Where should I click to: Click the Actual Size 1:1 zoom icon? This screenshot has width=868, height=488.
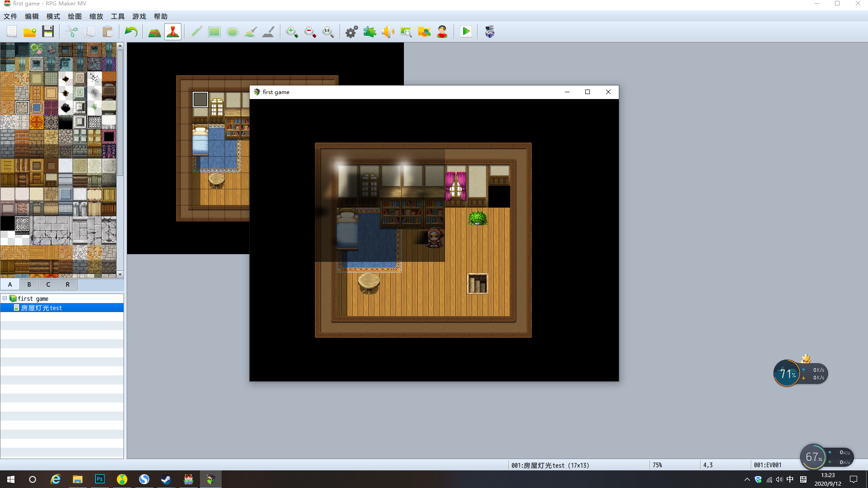pyautogui.click(x=328, y=32)
